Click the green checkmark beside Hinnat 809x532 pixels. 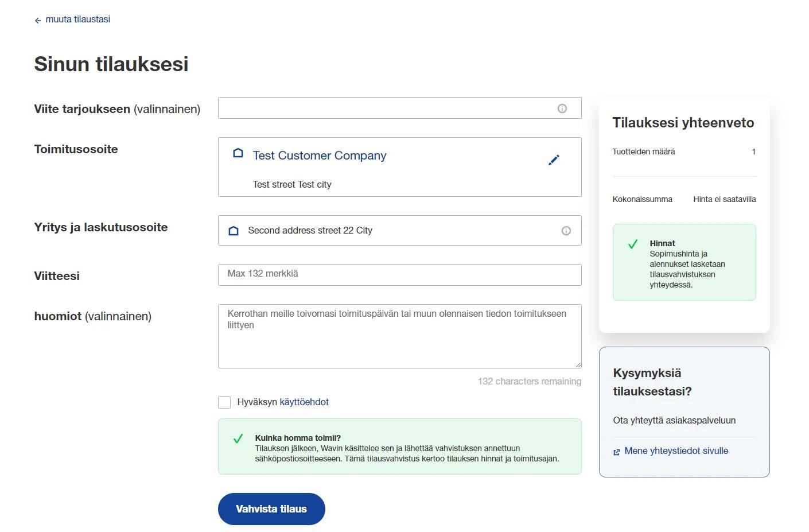pyautogui.click(x=633, y=244)
